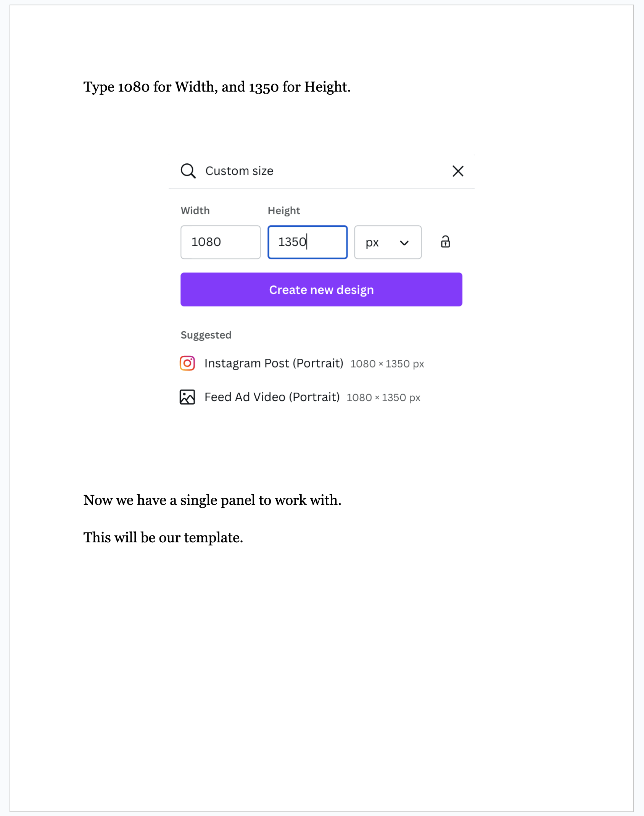Open the px units dropdown

coord(387,242)
